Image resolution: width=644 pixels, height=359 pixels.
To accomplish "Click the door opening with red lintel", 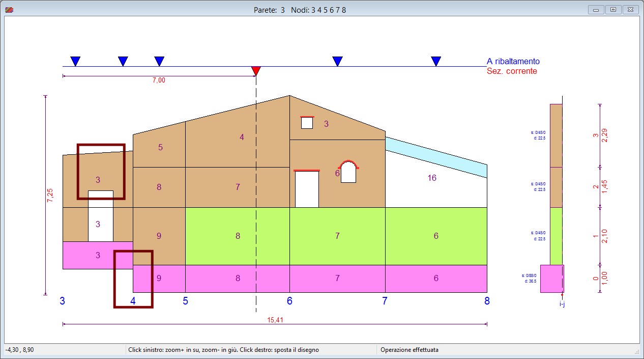I will click(x=307, y=189).
